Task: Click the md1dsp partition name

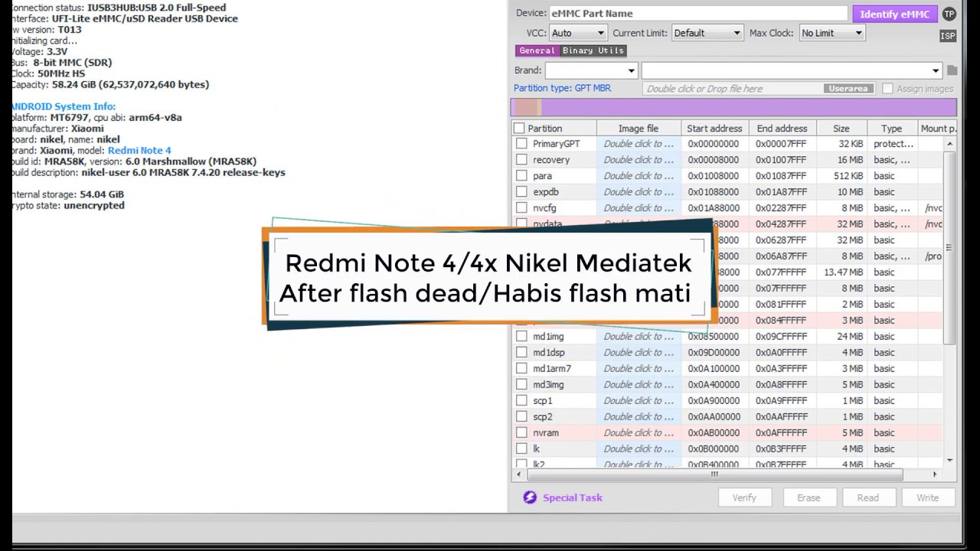Action: click(x=549, y=352)
